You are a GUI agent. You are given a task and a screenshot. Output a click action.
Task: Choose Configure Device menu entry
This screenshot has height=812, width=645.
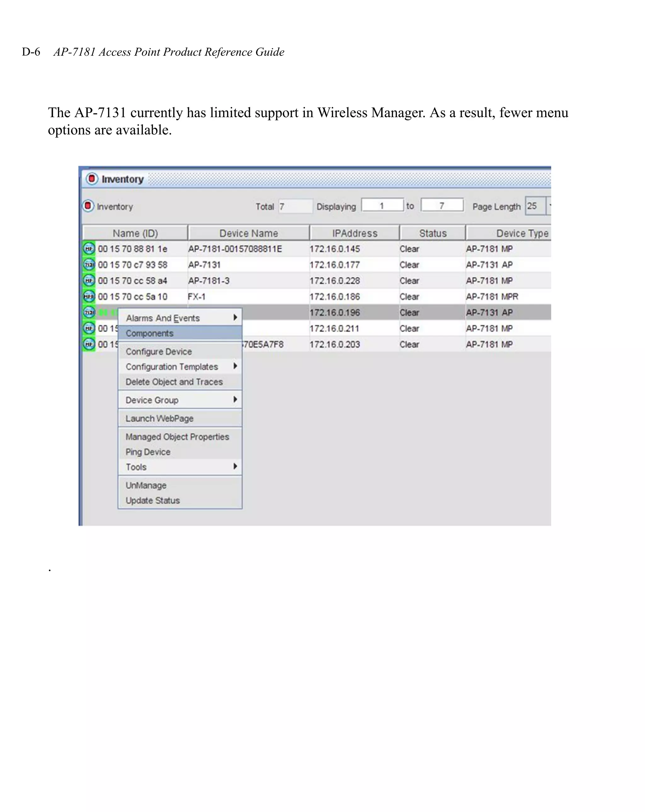pos(180,351)
